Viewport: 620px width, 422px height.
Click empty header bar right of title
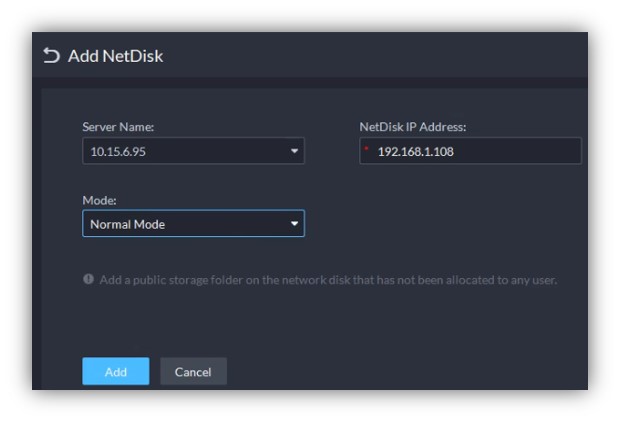(x=400, y=56)
